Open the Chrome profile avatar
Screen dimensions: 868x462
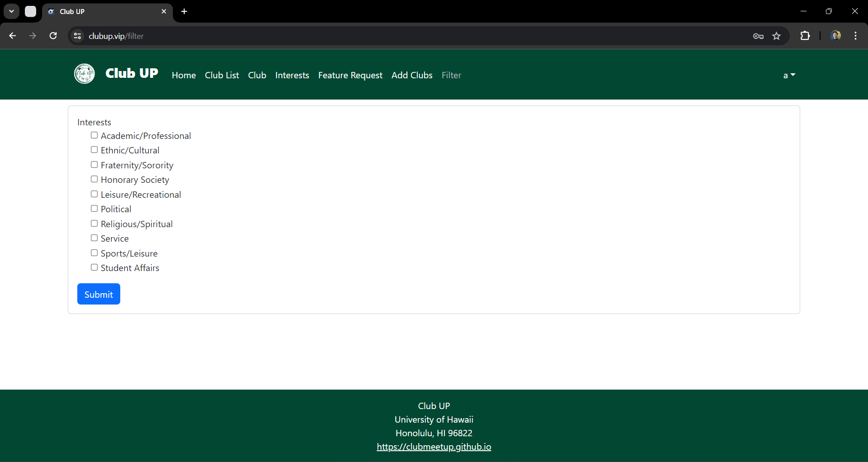pyautogui.click(x=835, y=36)
